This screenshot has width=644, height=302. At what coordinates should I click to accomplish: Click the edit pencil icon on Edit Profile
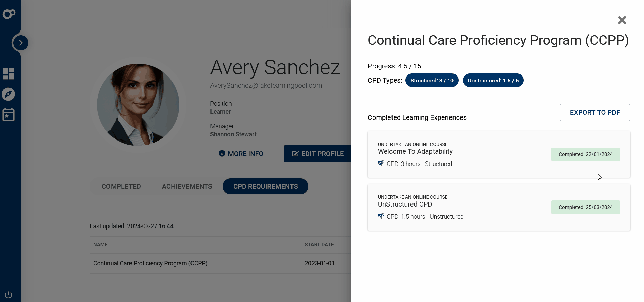pos(295,153)
